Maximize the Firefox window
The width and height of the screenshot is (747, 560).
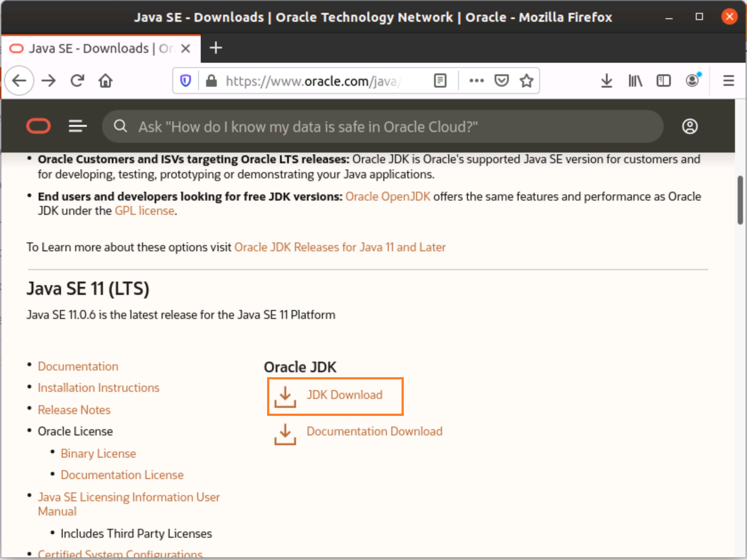[699, 17]
